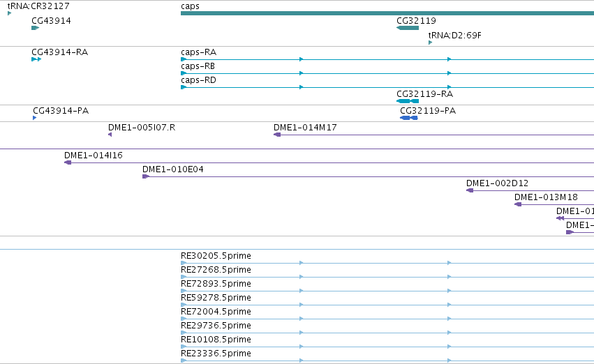The width and height of the screenshot is (594, 364).
Task: Click the DME1-010E04 clone start glyph
Action: [146, 176]
